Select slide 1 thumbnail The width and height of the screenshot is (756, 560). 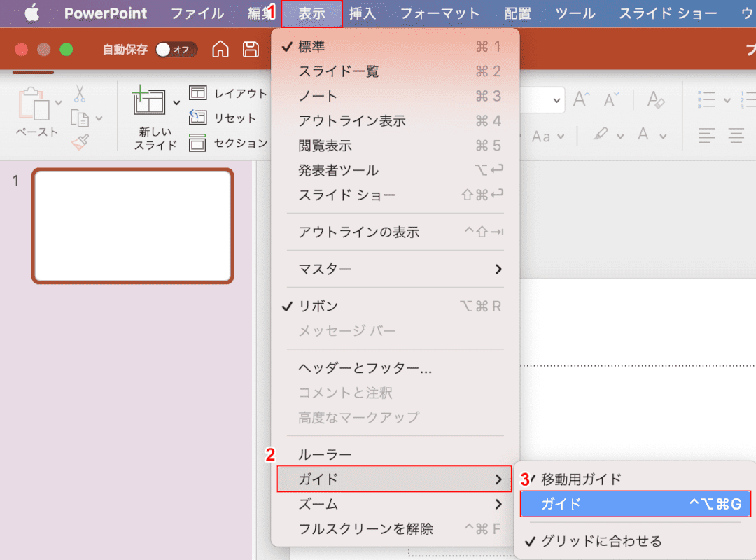pyautogui.click(x=132, y=225)
